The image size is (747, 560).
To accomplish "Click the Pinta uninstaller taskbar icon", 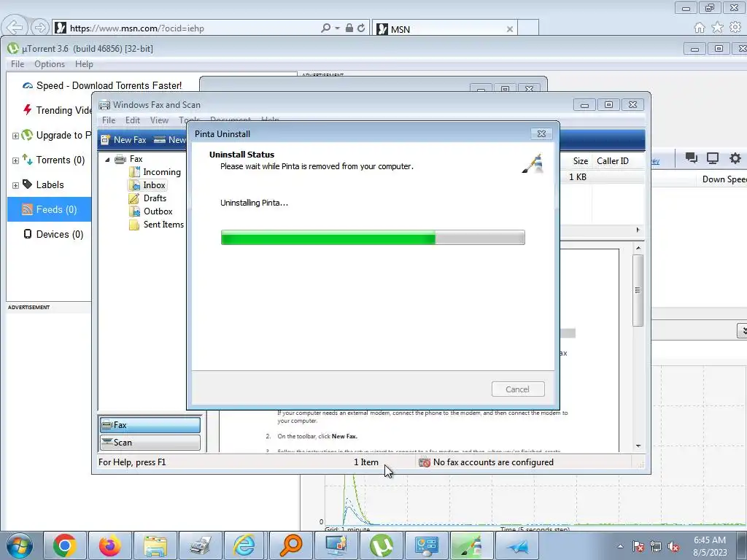I will 471,545.
